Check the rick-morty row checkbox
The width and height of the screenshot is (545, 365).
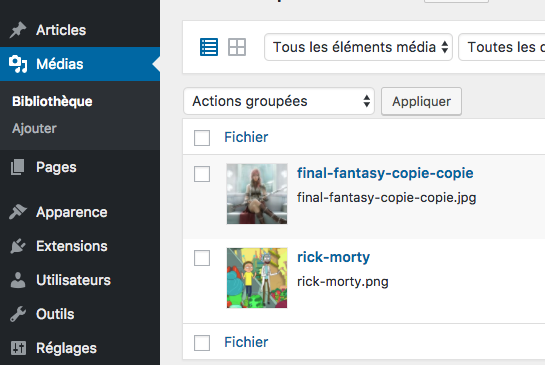[202, 258]
